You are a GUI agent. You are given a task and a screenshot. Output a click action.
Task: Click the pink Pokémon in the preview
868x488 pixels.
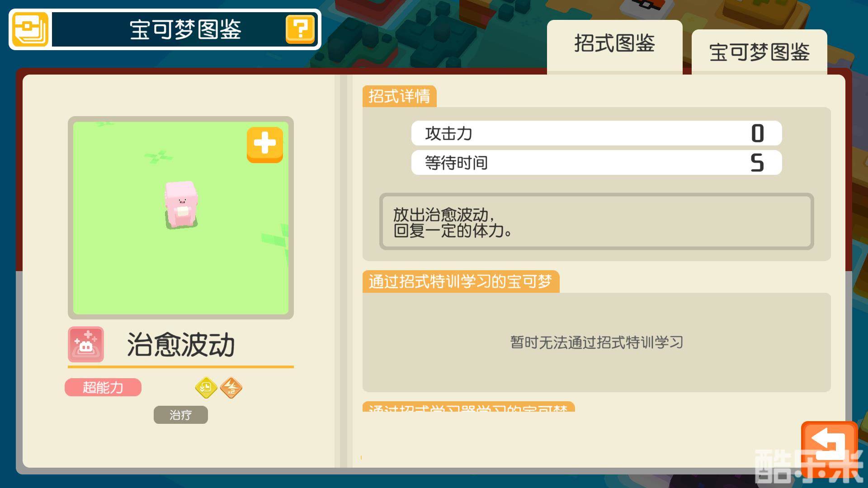(x=181, y=205)
